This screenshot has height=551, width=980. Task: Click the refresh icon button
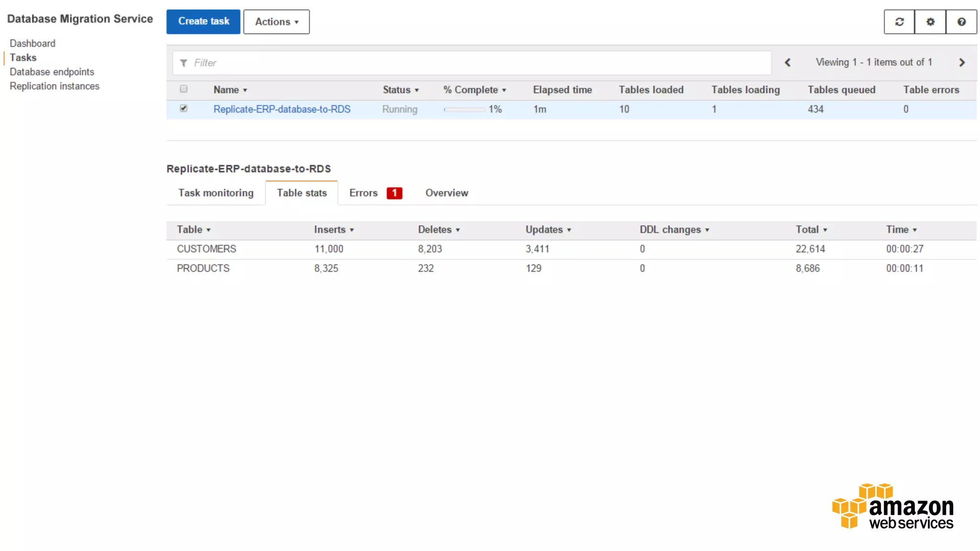click(x=899, y=22)
